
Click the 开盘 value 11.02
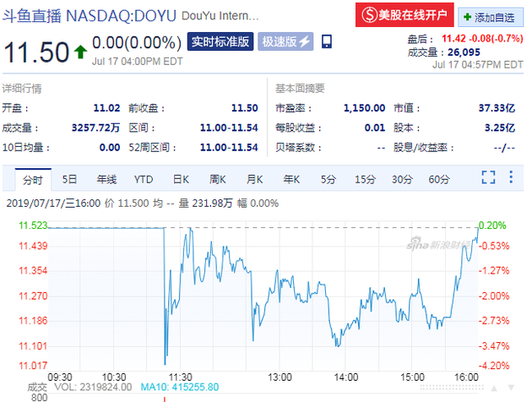pyautogui.click(x=106, y=108)
